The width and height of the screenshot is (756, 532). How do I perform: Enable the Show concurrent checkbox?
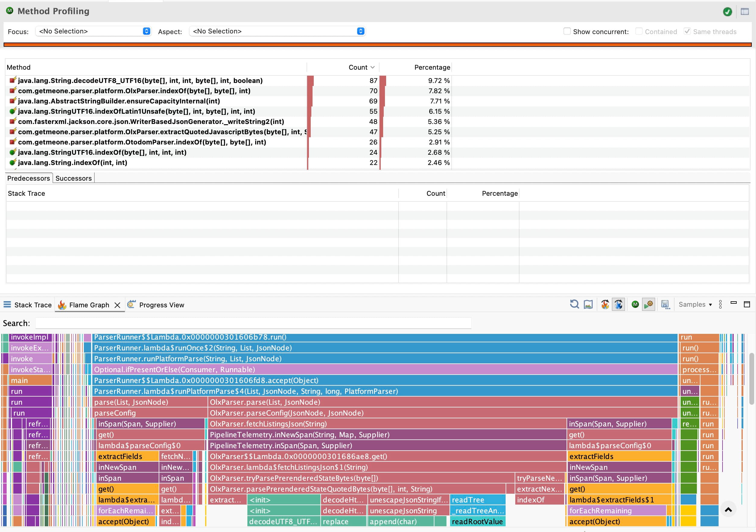pyautogui.click(x=567, y=31)
